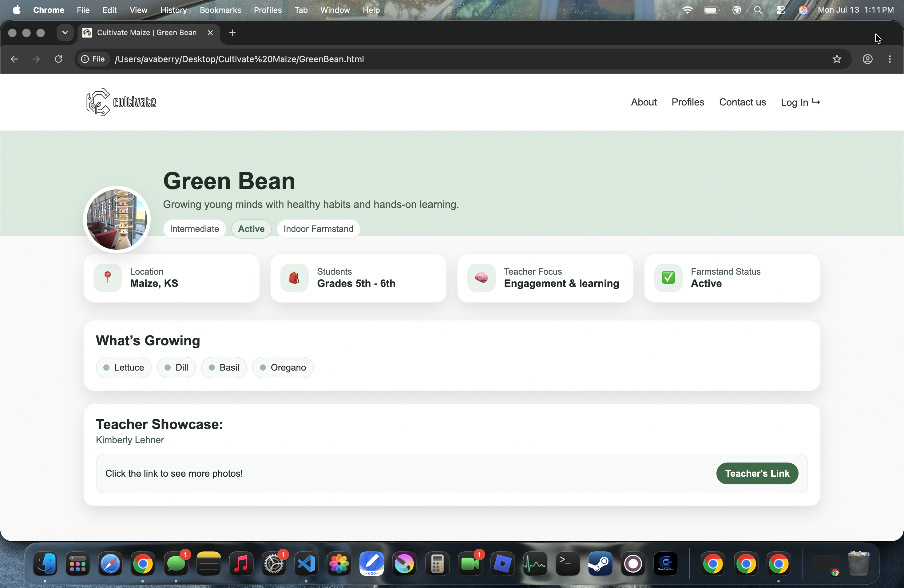Open the Profiles link in the site navigation
904x588 pixels.
688,102
